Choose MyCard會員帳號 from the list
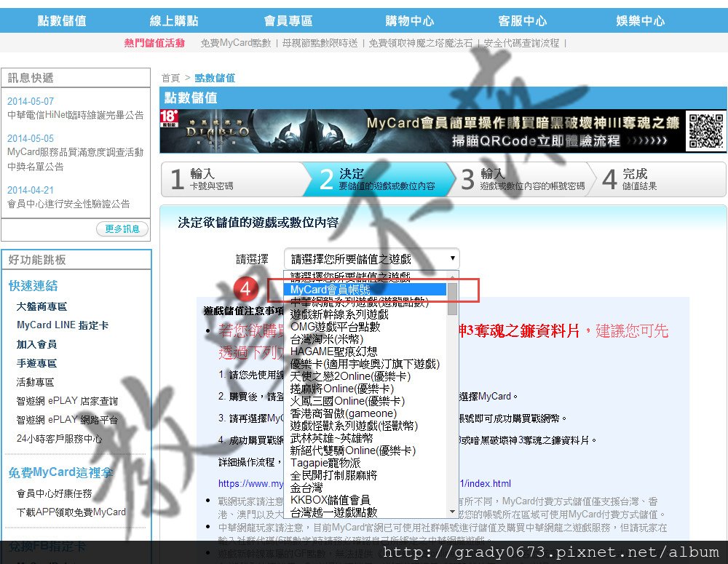This screenshot has width=728, height=564. click(x=365, y=290)
